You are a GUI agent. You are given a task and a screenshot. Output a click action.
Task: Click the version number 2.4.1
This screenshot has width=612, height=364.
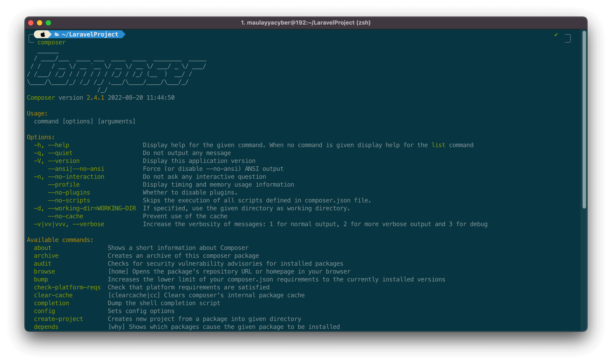point(95,98)
